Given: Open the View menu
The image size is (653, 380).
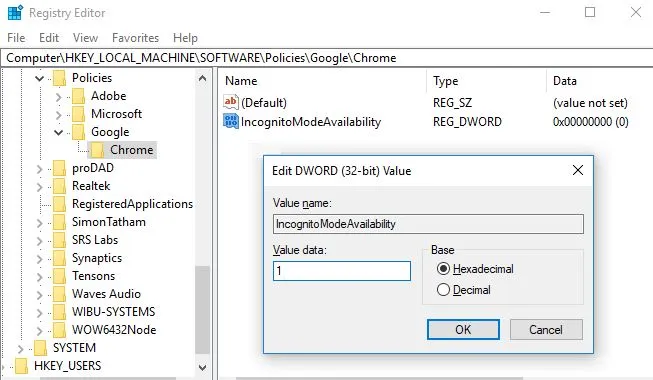Looking at the screenshot, I should [x=85, y=38].
